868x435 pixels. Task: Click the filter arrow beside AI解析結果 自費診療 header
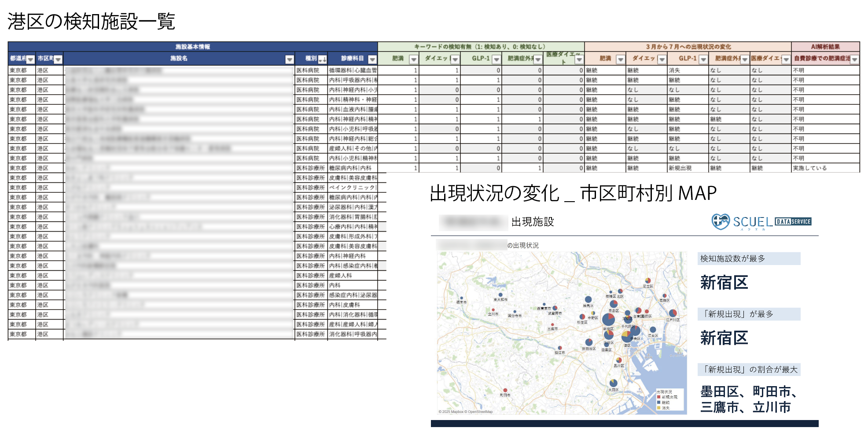click(854, 59)
